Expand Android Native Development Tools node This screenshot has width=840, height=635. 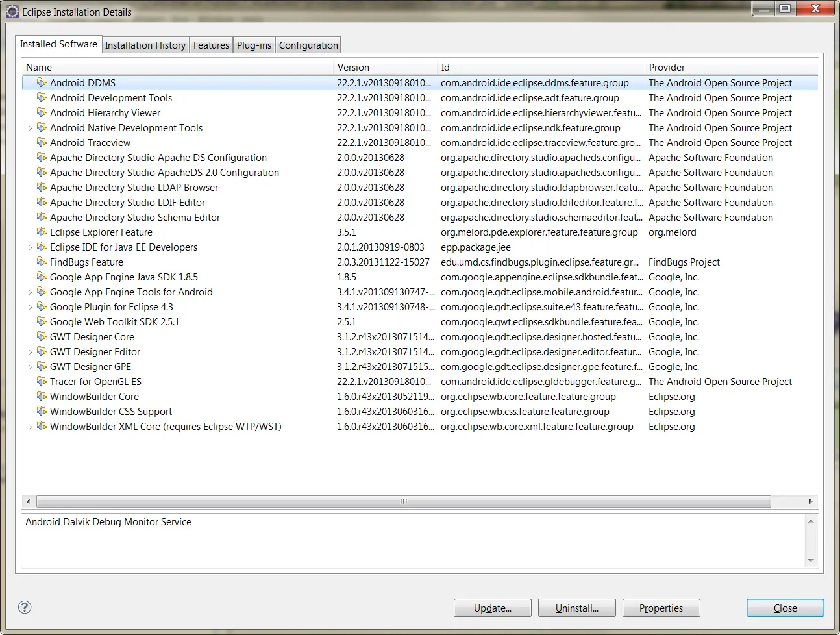tap(30, 128)
